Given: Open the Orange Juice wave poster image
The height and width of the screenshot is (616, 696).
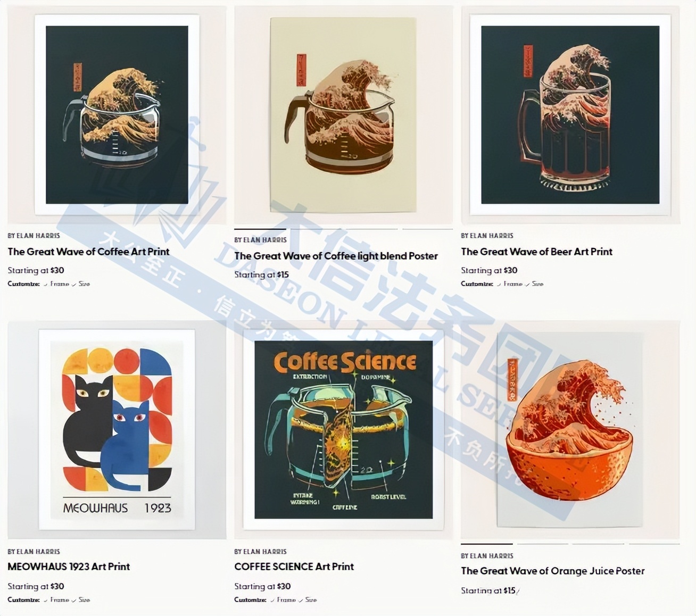Looking at the screenshot, I should pyautogui.click(x=570, y=430).
